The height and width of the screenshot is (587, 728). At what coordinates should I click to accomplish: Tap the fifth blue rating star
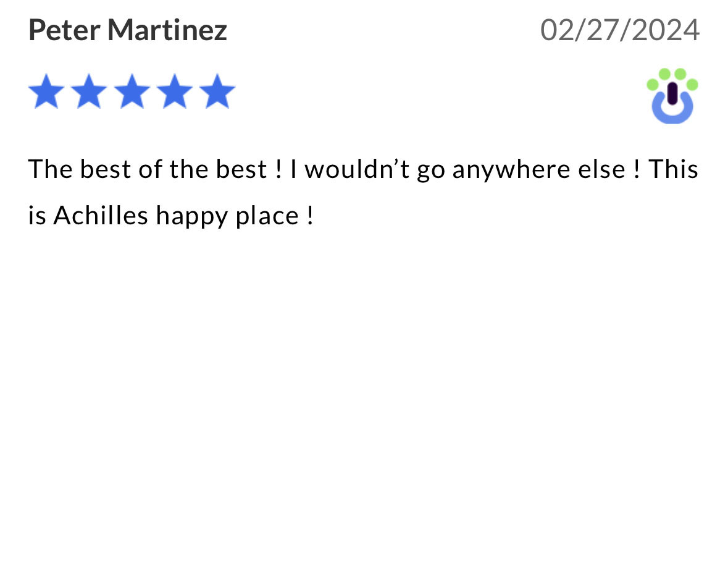click(x=217, y=91)
